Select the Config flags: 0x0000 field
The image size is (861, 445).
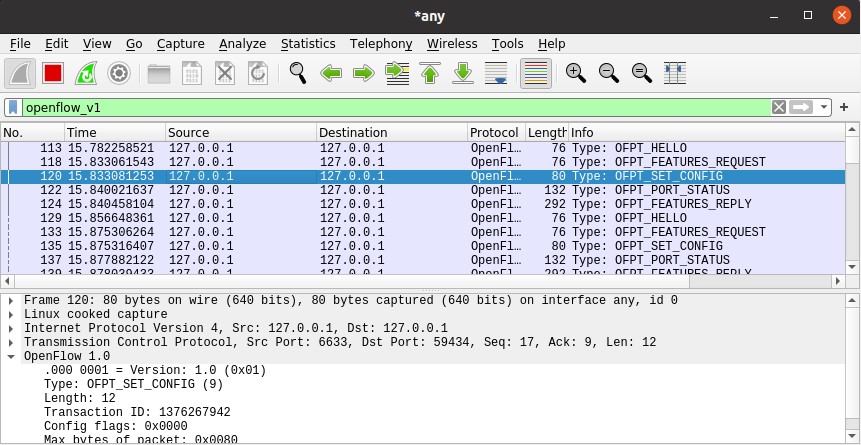[115, 426]
